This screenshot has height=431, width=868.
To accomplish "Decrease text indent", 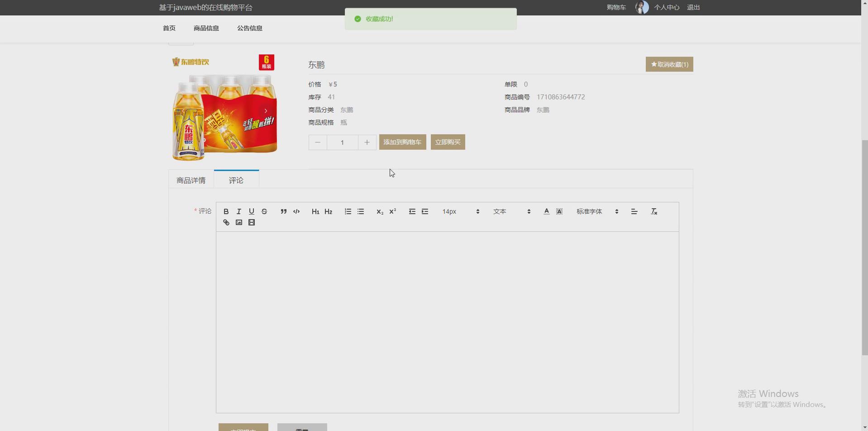I will (412, 211).
